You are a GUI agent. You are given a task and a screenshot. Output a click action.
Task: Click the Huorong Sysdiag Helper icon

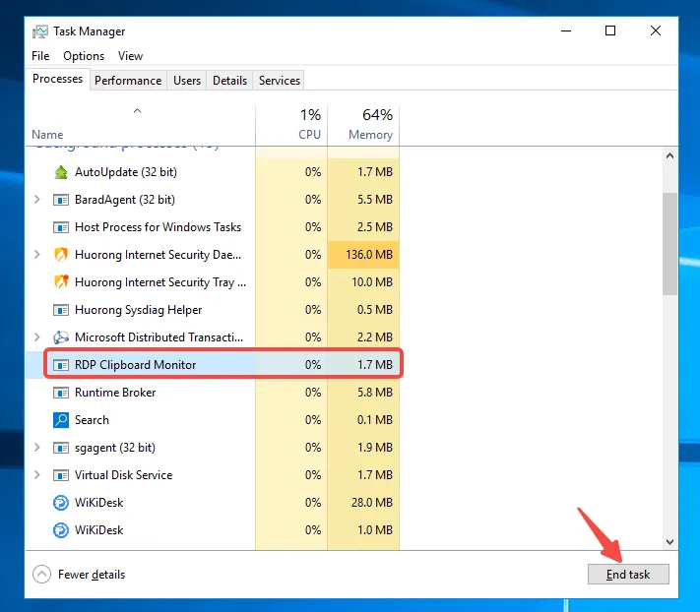pyautogui.click(x=61, y=310)
